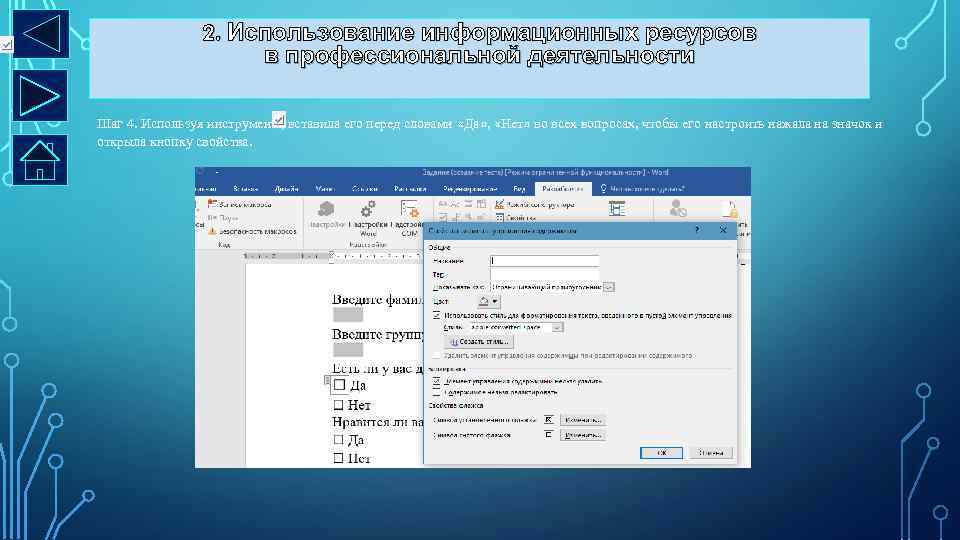Open the grayed Add-ins icon
This screenshot has width=960, height=540.
(326, 210)
